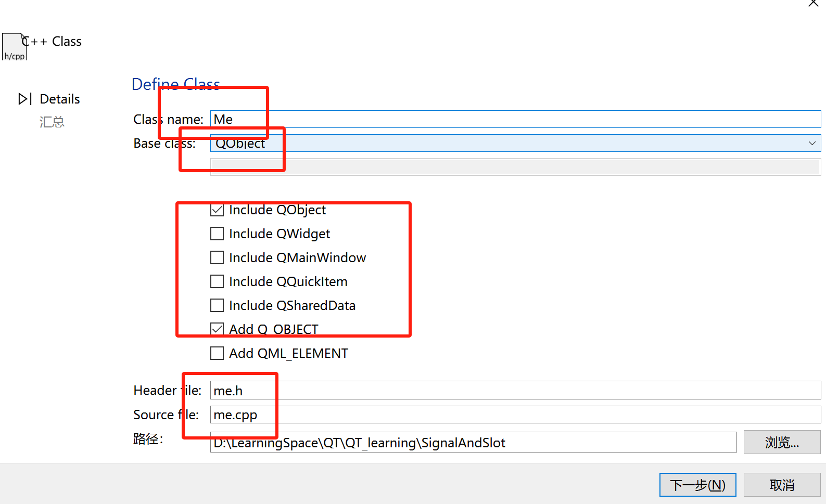826x504 pixels.
Task: Click the Class name field containing Me
Action: click(x=515, y=119)
